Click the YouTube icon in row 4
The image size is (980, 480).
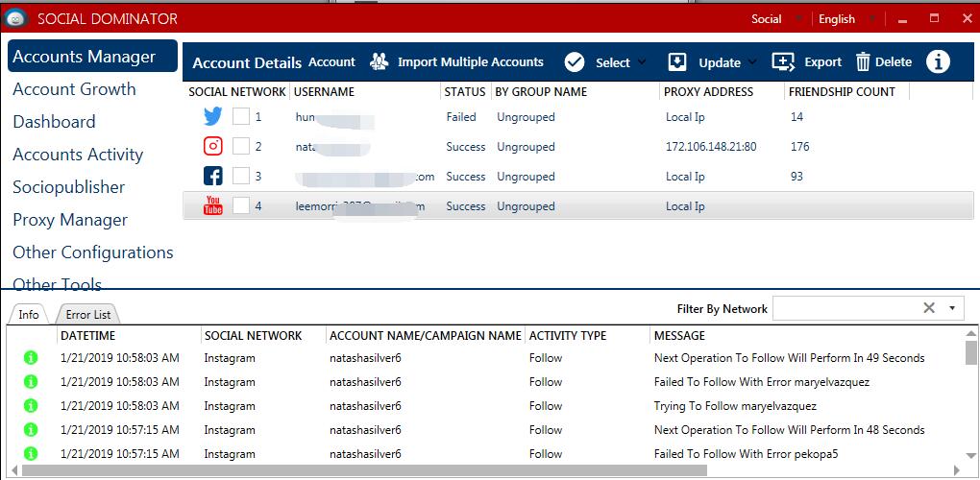[213, 205]
